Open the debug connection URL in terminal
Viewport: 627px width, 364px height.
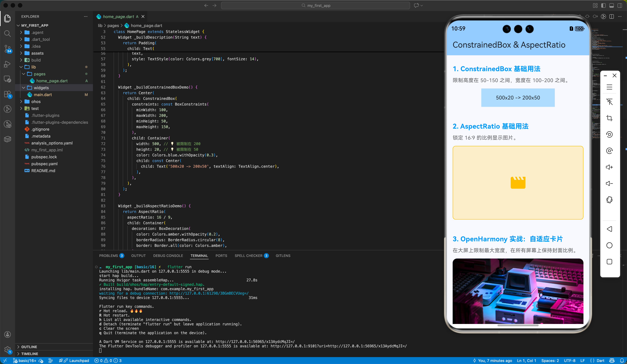[209, 293]
